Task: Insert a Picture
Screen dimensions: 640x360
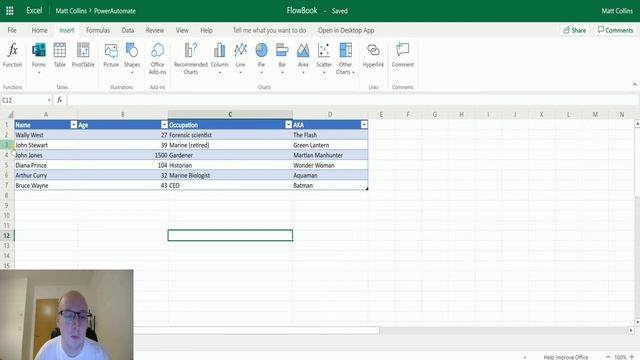Action: [111, 55]
